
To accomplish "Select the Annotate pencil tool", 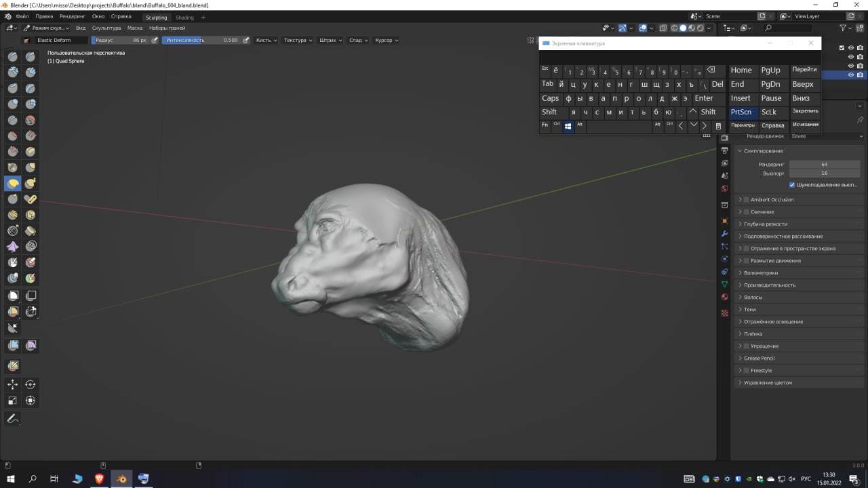I will pyautogui.click(x=13, y=419).
